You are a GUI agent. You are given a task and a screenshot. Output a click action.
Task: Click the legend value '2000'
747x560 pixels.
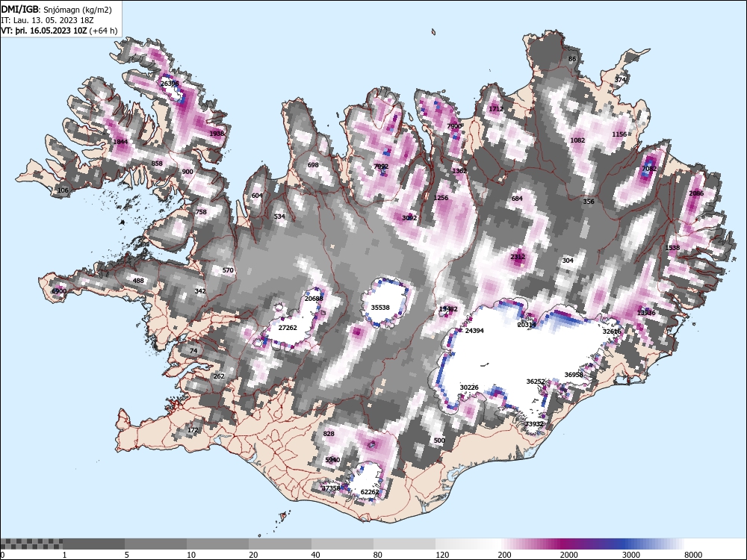pyautogui.click(x=568, y=555)
